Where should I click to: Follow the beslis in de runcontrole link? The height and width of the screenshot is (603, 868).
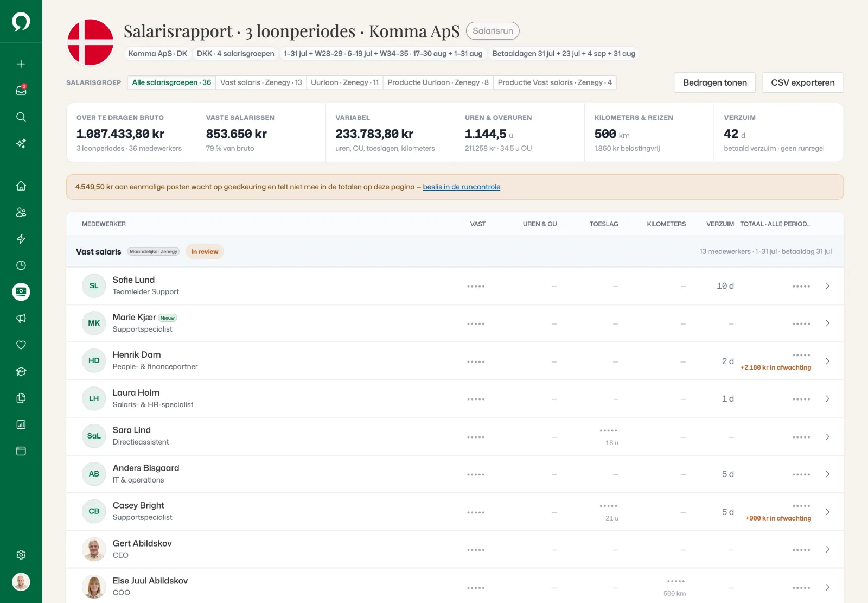click(462, 187)
